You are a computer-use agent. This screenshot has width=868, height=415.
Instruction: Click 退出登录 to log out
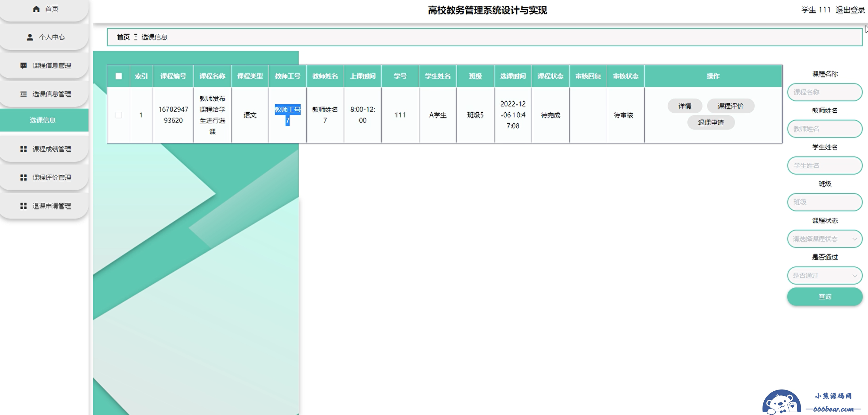click(850, 10)
